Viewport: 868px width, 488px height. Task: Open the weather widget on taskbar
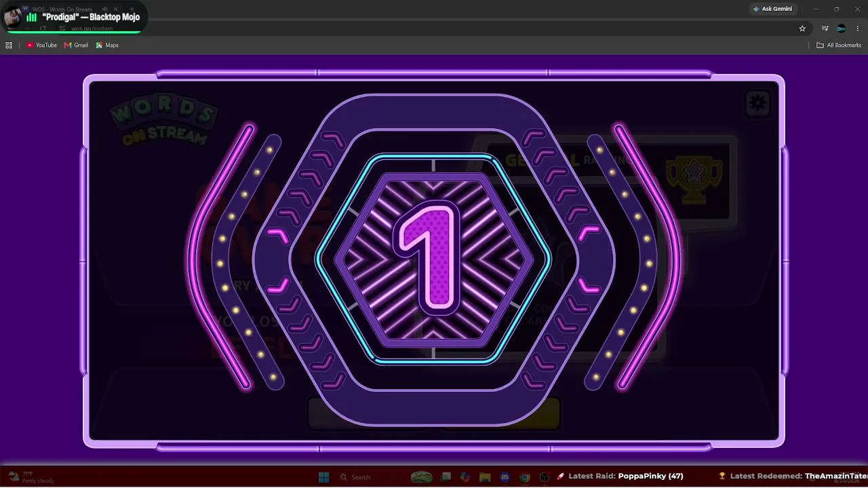(31, 477)
